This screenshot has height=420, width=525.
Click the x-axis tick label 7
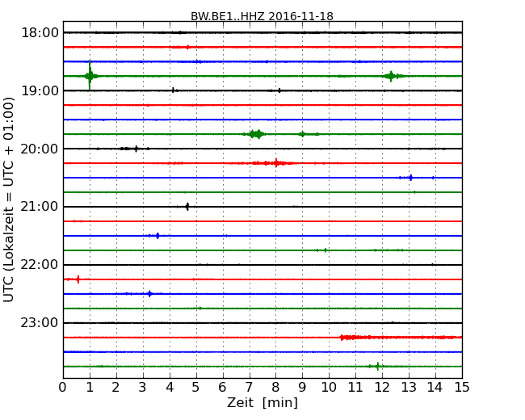click(249, 388)
